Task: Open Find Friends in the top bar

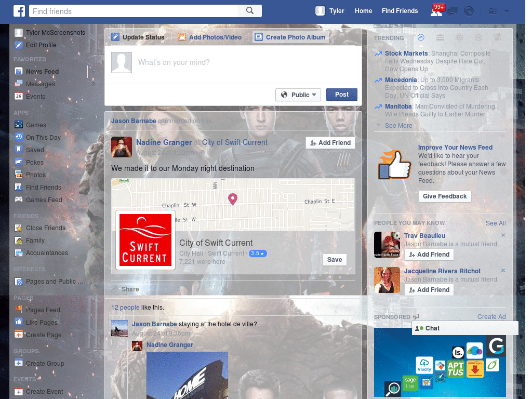Action: [400, 11]
